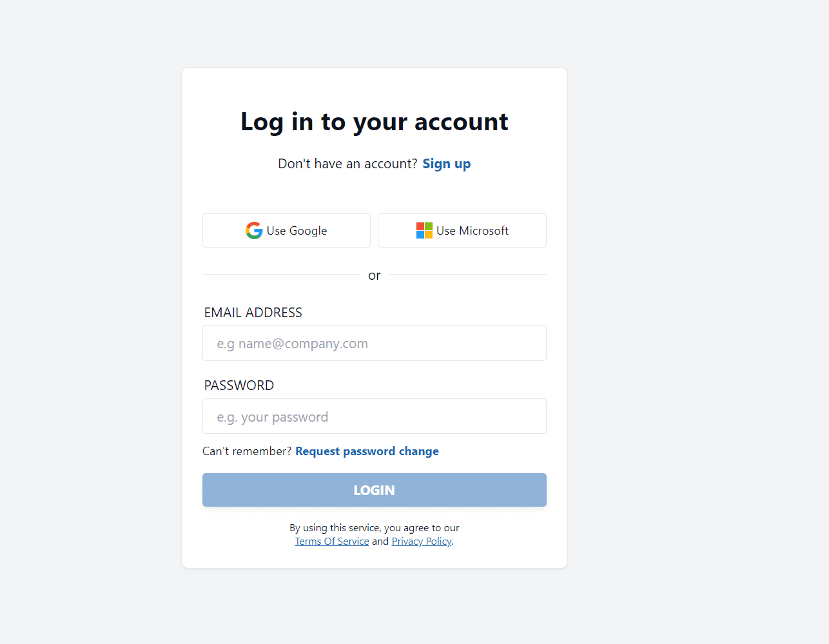Click the 'or' divider text
The image size is (829, 644).
pos(374,275)
